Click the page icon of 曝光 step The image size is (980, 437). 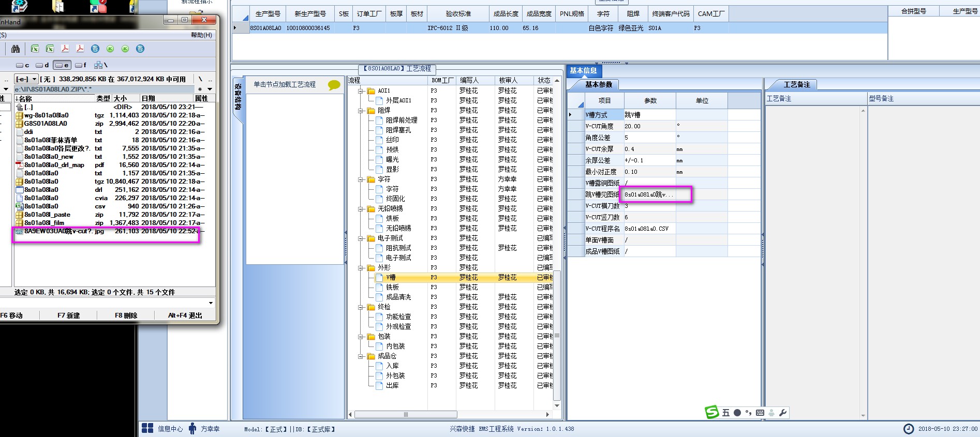coord(379,160)
